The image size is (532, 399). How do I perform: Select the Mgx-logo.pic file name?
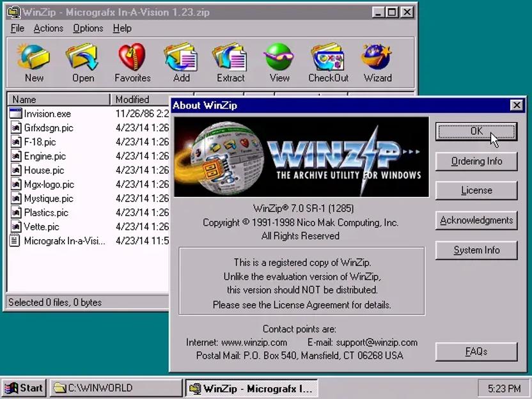pyautogui.click(x=49, y=184)
